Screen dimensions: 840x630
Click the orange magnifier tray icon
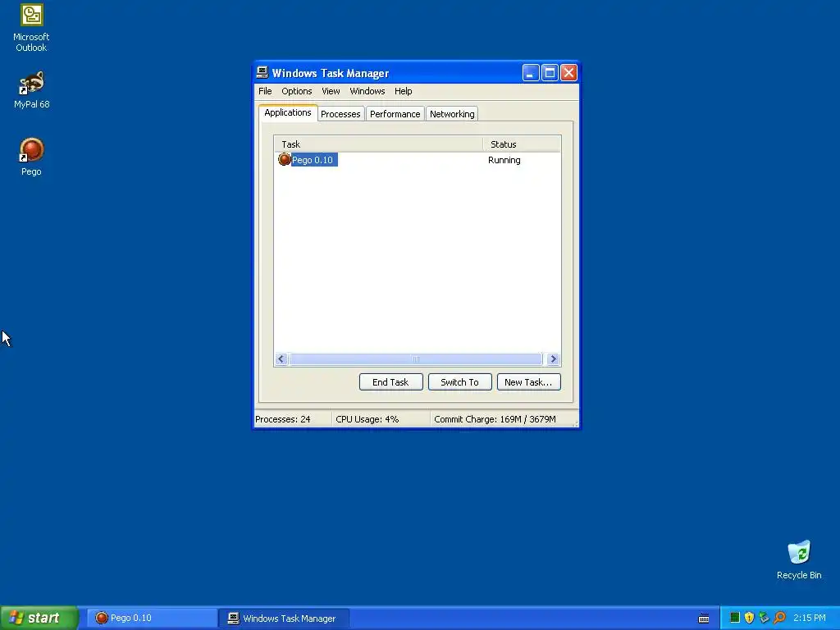click(x=779, y=618)
